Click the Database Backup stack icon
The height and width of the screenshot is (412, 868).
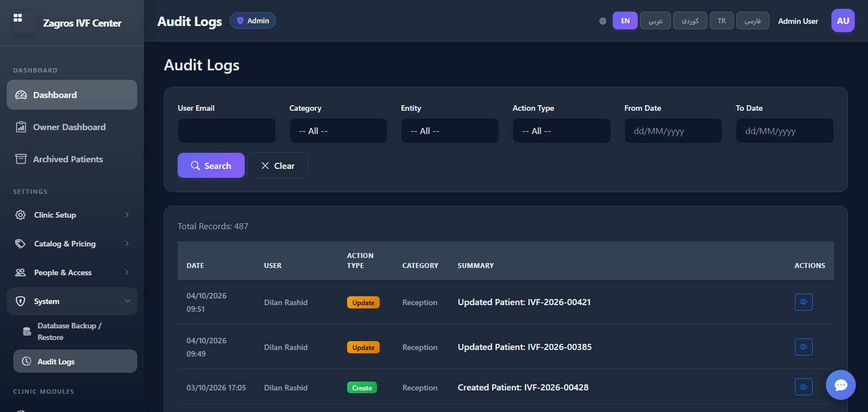[26, 332]
